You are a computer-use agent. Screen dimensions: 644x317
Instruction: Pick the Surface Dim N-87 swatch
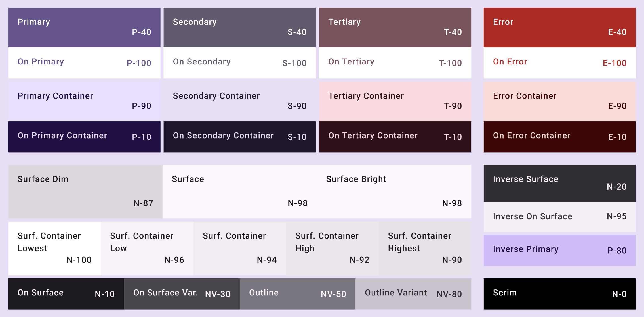click(85, 191)
